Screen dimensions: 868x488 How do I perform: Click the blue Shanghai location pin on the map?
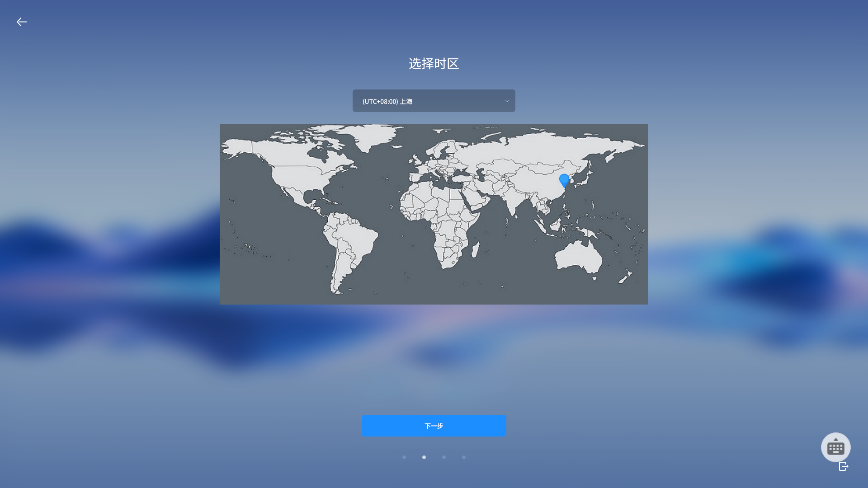tap(564, 180)
